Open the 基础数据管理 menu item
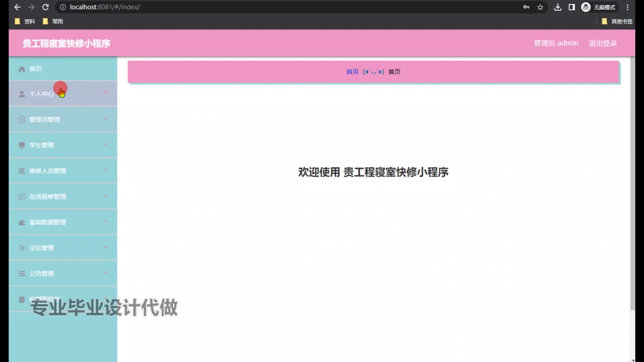This screenshot has width=644, height=362. [x=48, y=222]
